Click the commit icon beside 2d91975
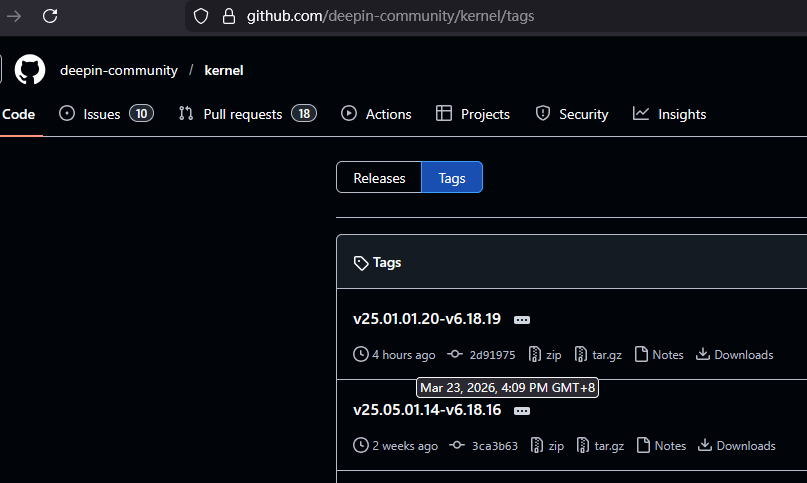This screenshot has width=807, height=483. point(454,354)
